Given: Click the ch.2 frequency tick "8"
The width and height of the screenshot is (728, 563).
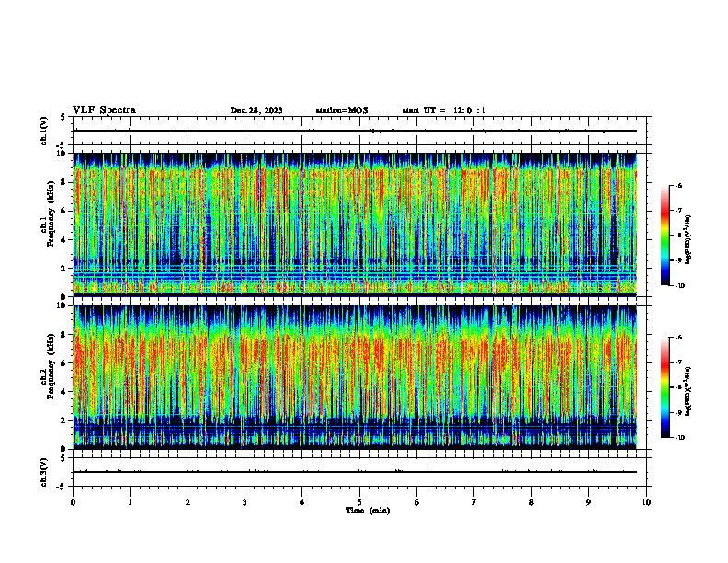Looking at the screenshot, I should [63, 335].
